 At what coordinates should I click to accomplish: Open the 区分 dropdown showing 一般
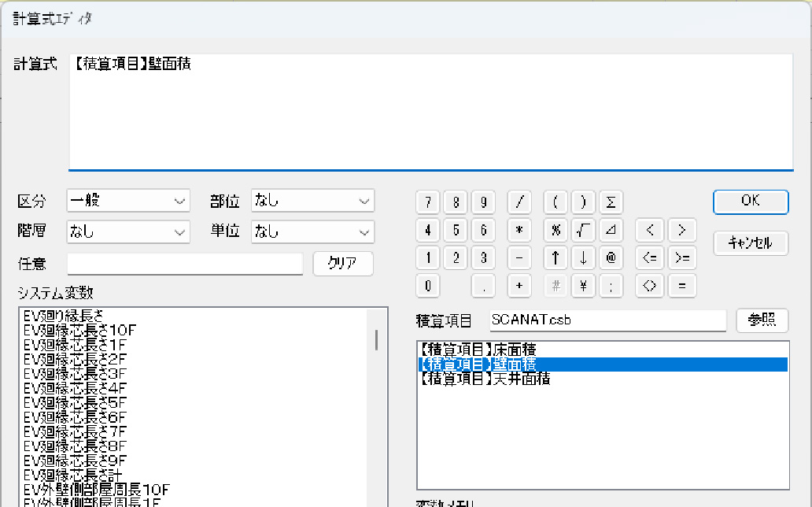coord(128,201)
